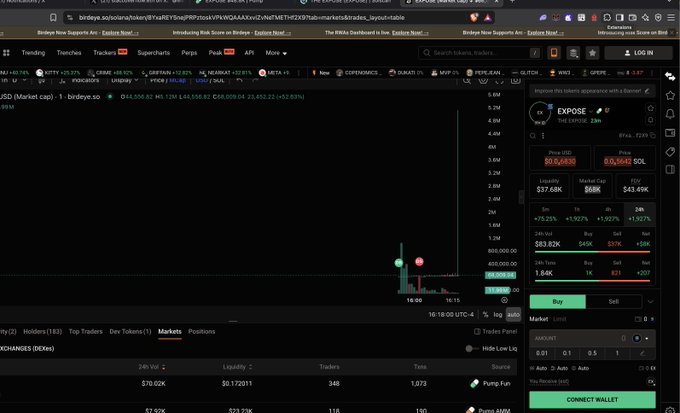Open wallet icon in right sidebar

670,133
